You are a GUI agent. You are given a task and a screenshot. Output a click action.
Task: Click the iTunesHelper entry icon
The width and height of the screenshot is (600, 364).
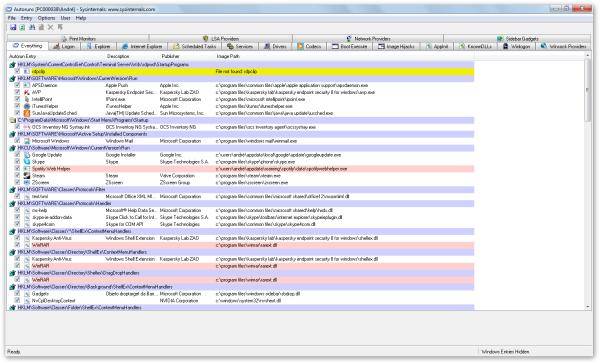27,106
